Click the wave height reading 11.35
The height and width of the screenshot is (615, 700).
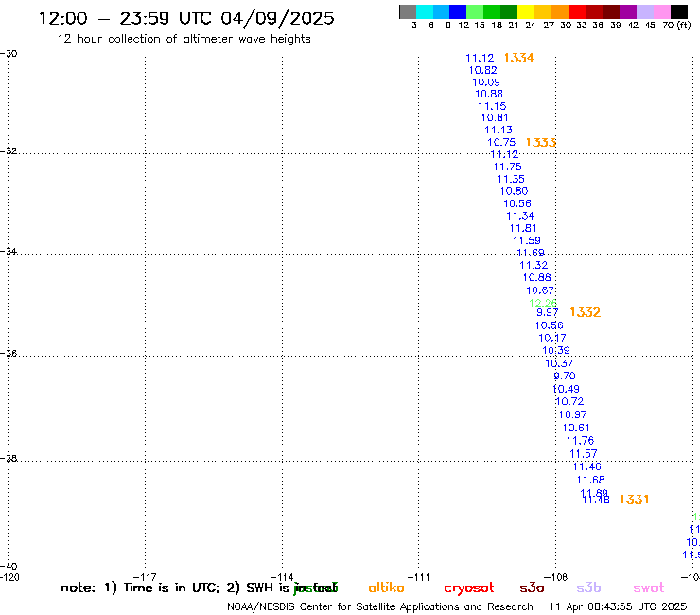click(x=511, y=179)
